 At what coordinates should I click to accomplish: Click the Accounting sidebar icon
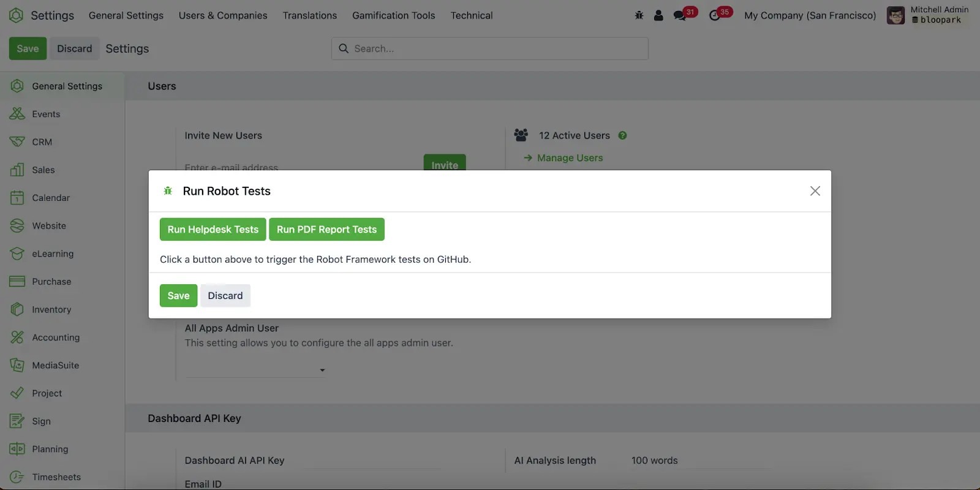tap(17, 337)
